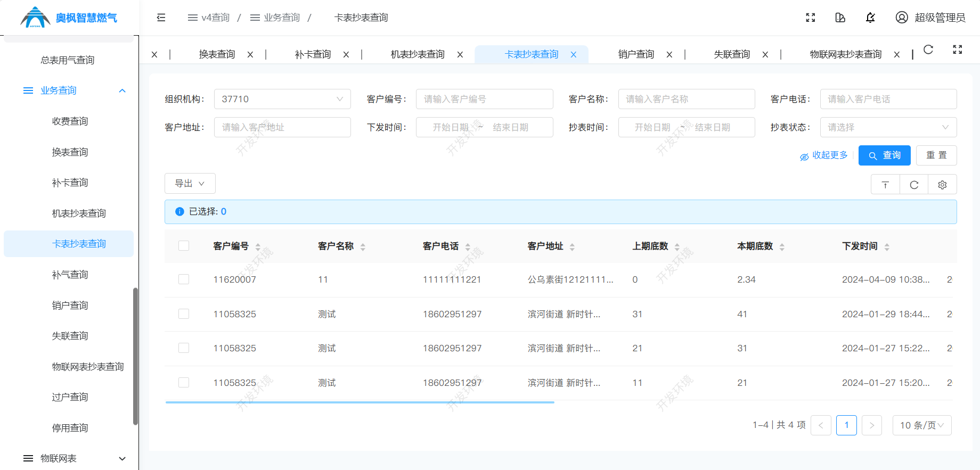Open 停用查询 in the sidebar
This screenshot has height=470, width=980.
[x=70, y=428]
